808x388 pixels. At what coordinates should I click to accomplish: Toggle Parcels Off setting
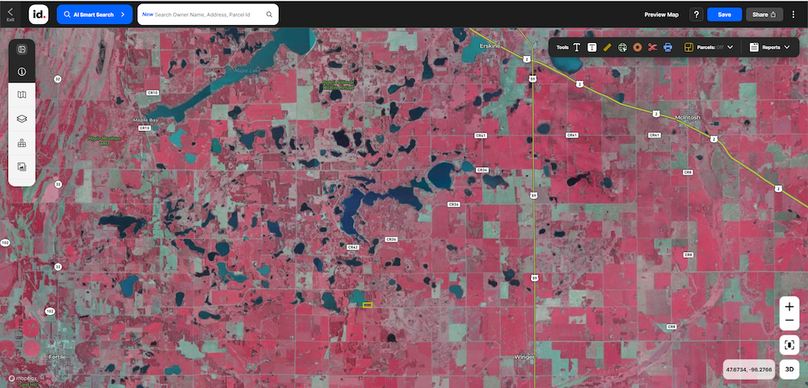[x=710, y=47]
